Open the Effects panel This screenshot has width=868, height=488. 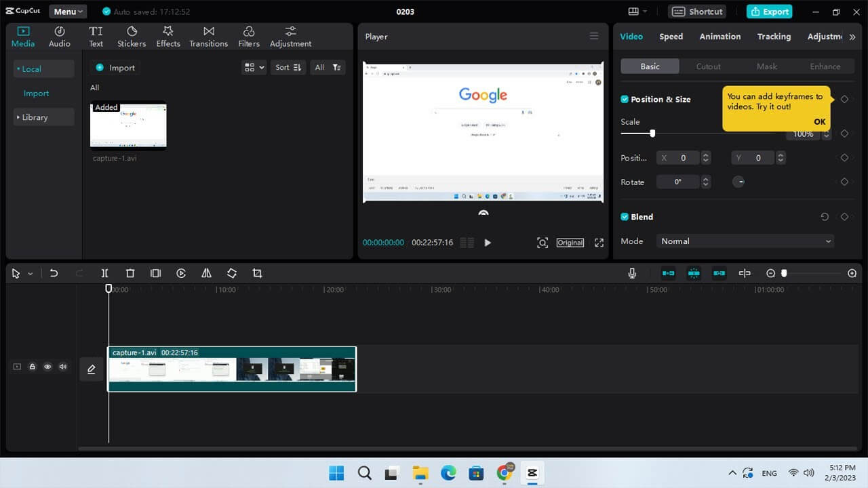coord(168,37)
